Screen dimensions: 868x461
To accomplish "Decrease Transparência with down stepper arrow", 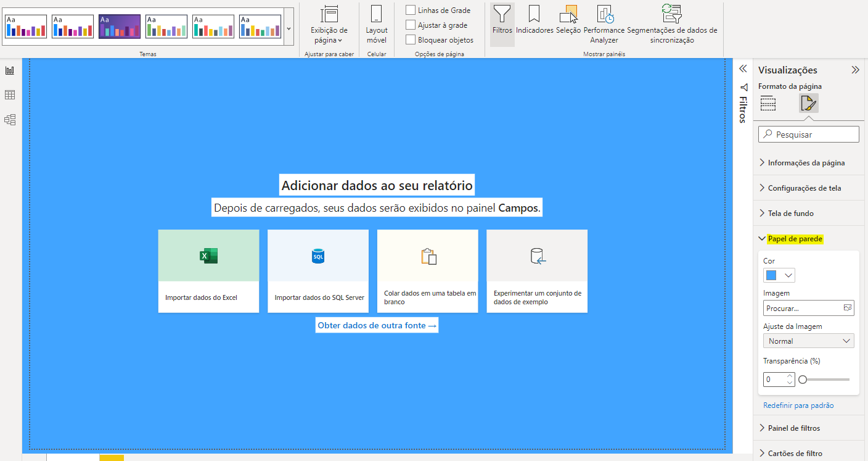I will (x=790, y=383).
